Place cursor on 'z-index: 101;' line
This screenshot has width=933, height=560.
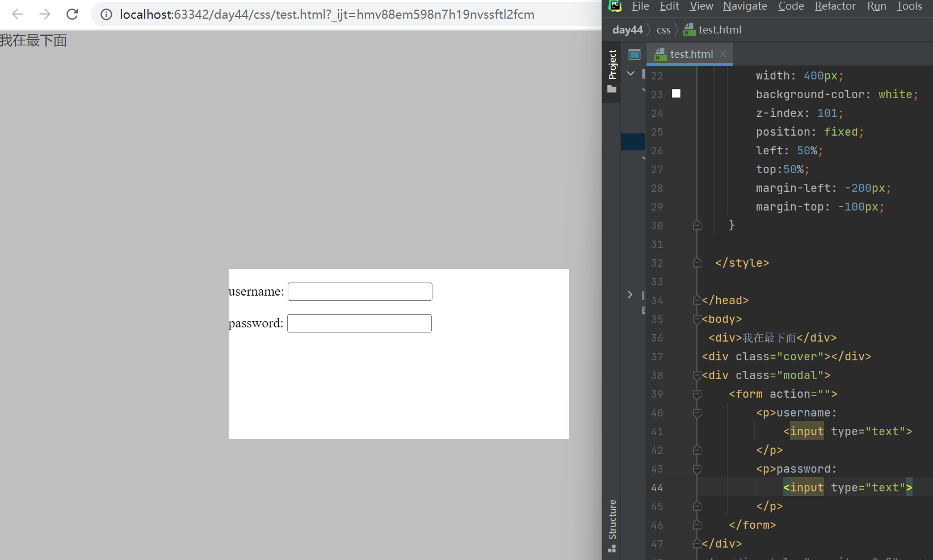(x=800, y=113)
